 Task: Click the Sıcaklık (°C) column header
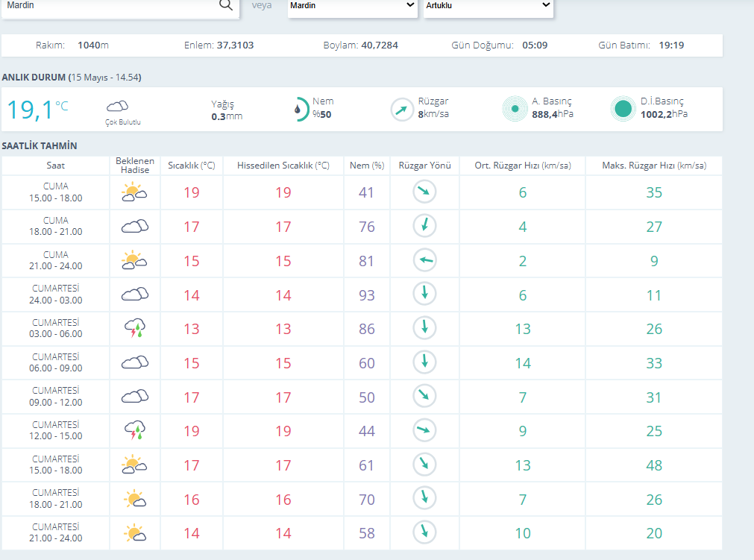coord(192,166)
